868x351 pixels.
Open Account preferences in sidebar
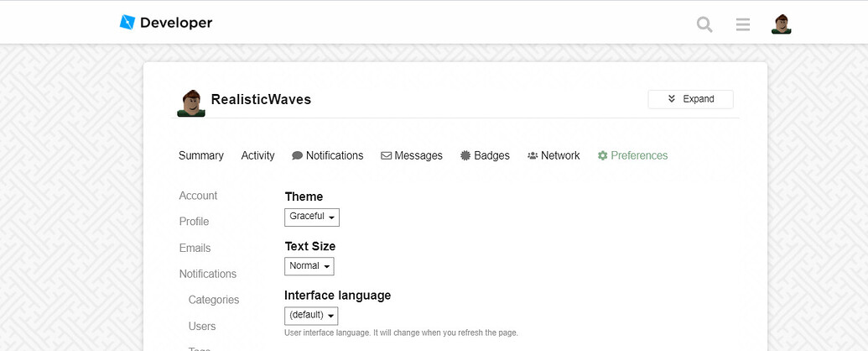pos(198,196)
